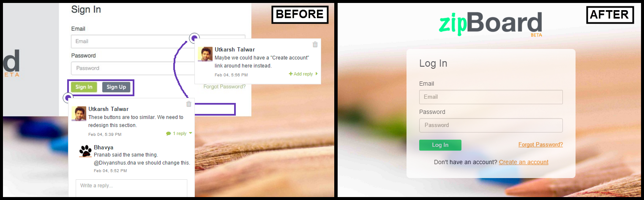
Task: Click the purple annotation pin near Email field
Action: [x=194, y=38]
